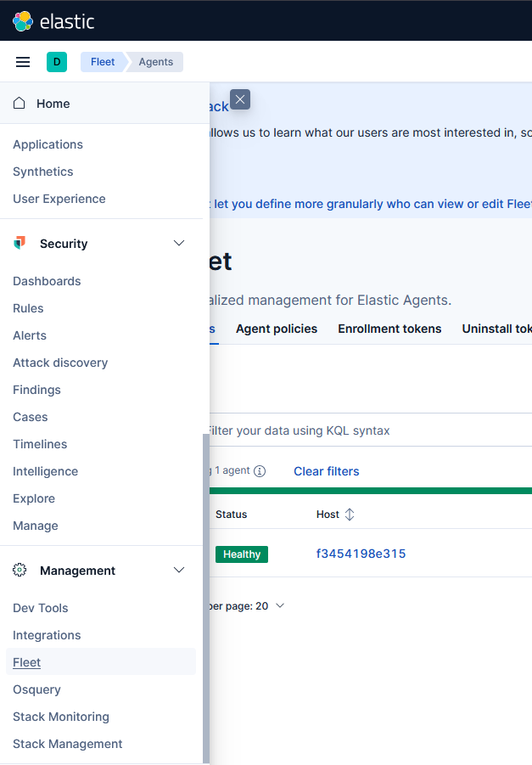
Task: Open the rows per page dropdown
Action: (280, 606)
